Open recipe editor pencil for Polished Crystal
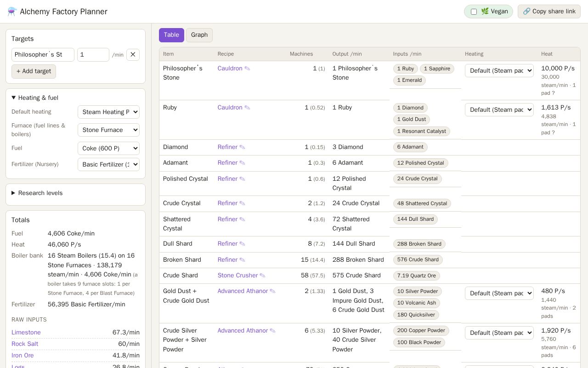The width and height of the screenshot is (588, 368). coord(242,179)
